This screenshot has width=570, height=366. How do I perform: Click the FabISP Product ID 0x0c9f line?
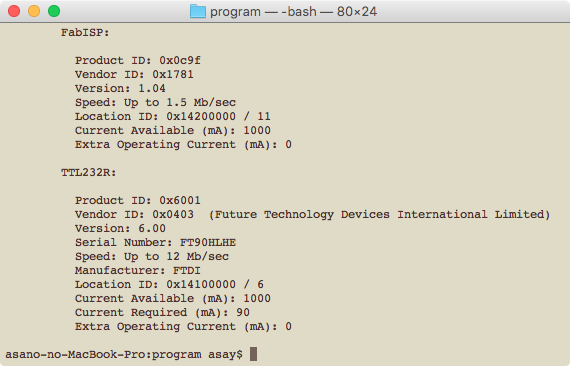(x=138, y=60)
